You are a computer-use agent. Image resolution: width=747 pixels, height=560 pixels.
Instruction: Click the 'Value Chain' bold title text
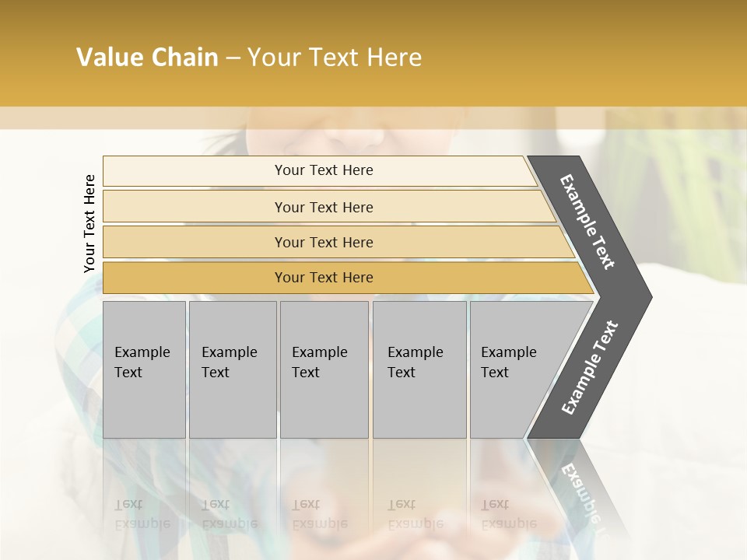click(x=147, y=58)
